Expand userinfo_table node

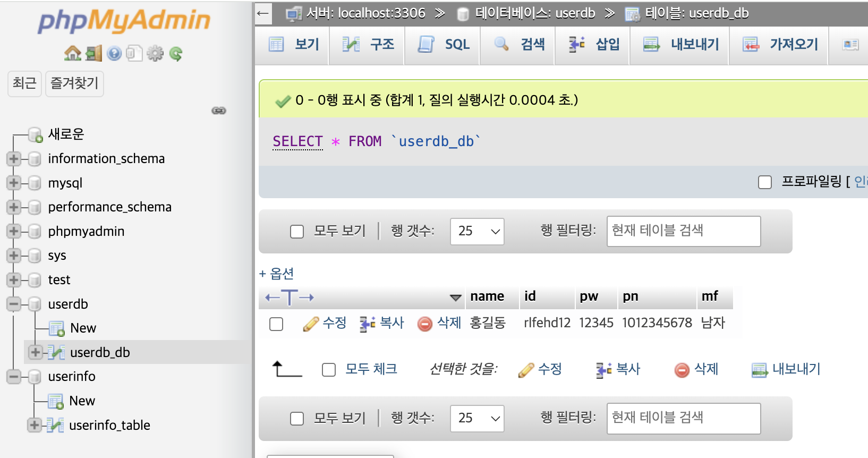34,425
